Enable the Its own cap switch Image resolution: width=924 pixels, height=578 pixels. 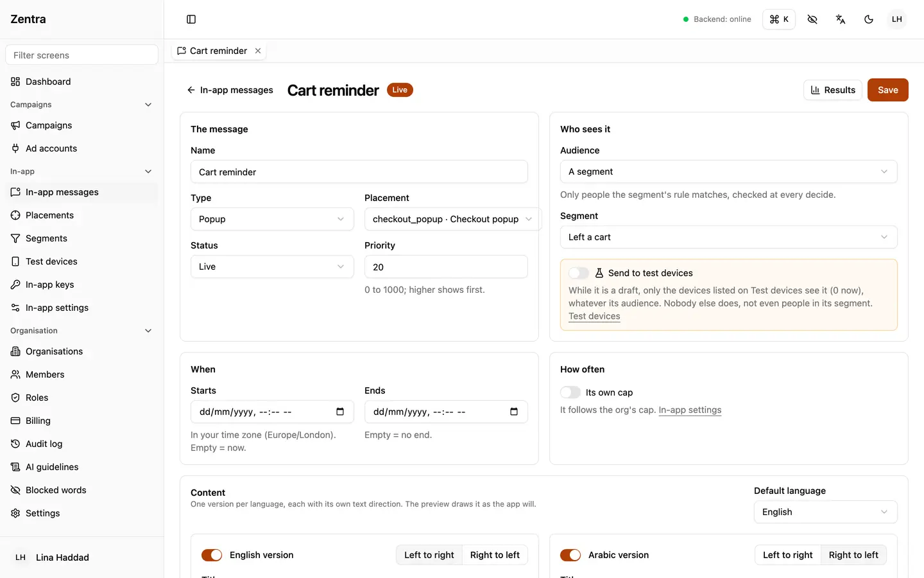(x=570, y=392)
